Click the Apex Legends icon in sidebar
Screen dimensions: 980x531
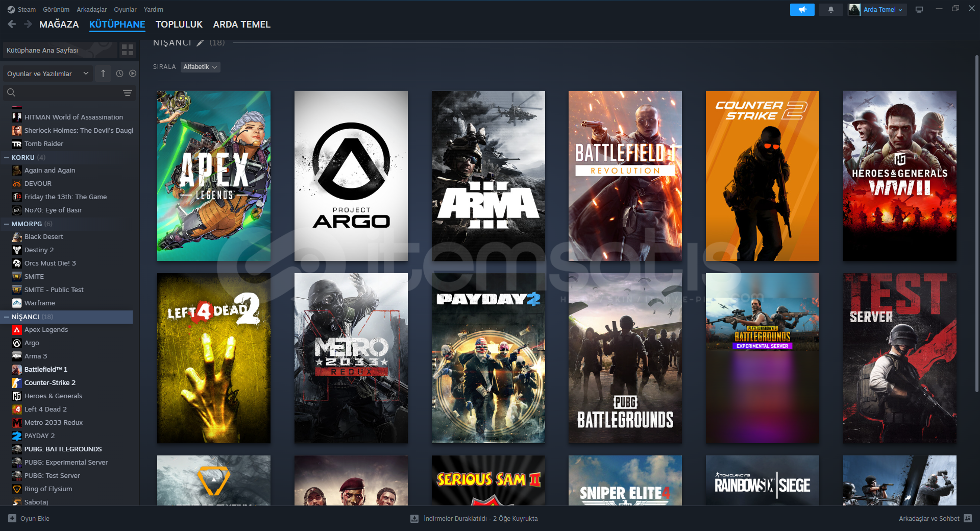pyautogui.click(x=17, y=330)
